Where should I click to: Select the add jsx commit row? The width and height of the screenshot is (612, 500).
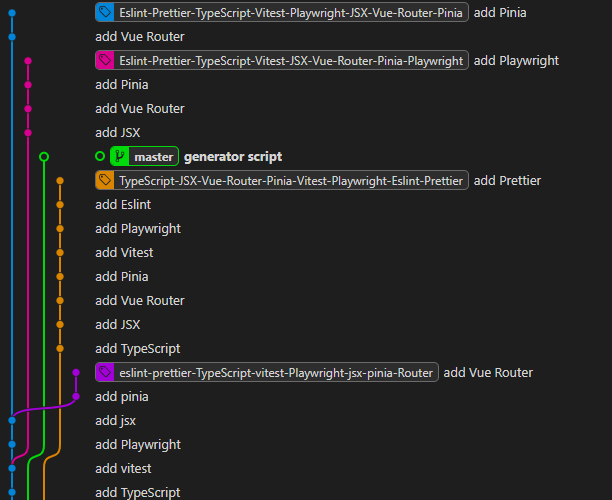tap(116, 421)
